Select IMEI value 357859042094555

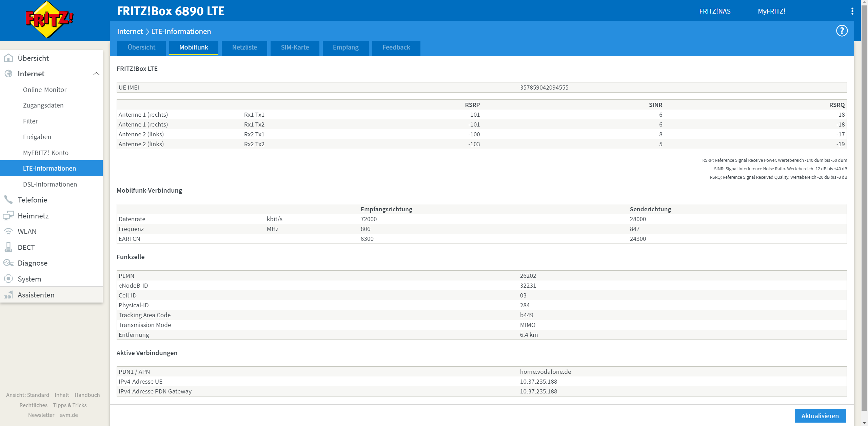point(544,88)
